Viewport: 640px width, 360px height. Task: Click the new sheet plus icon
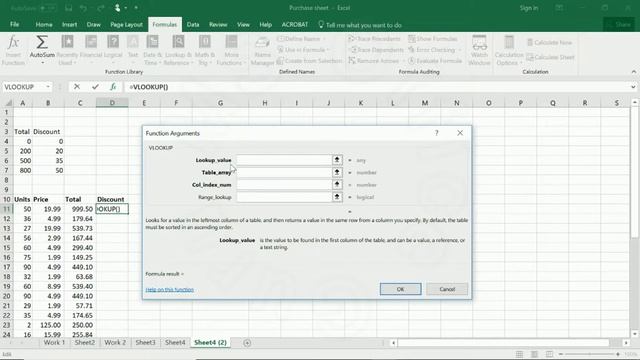click(x=247, y=343)
